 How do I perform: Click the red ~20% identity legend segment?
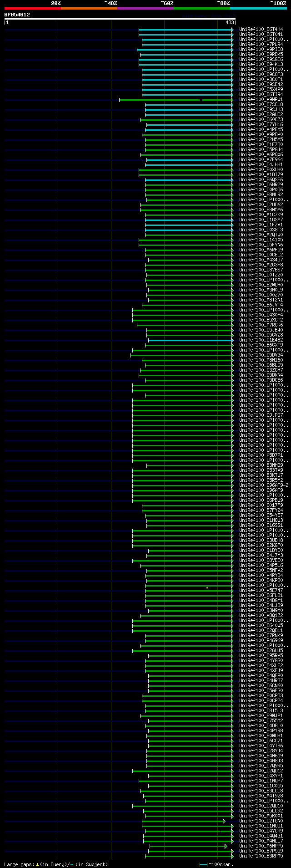[x=32, y=8]
